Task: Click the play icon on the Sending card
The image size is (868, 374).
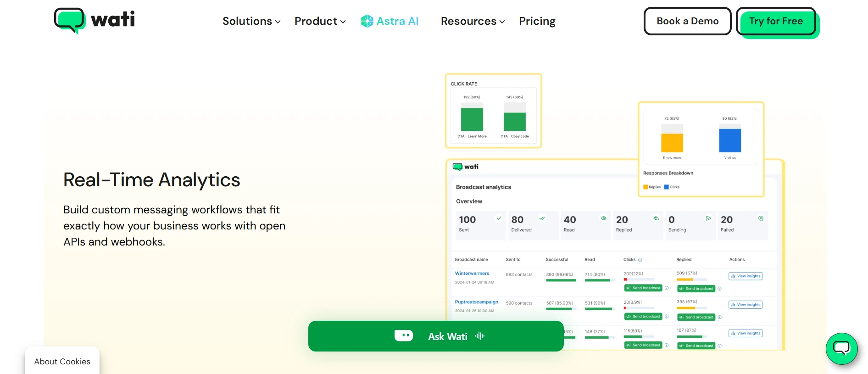Action: [x=708, y=218]
